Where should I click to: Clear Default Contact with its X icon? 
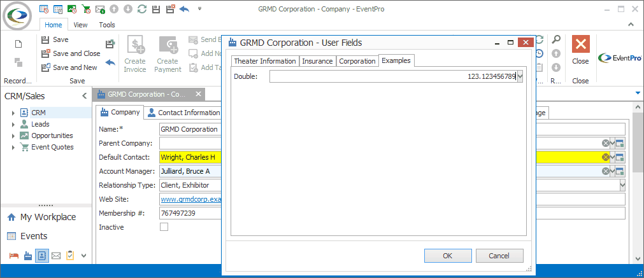click(x=605, y=157)
